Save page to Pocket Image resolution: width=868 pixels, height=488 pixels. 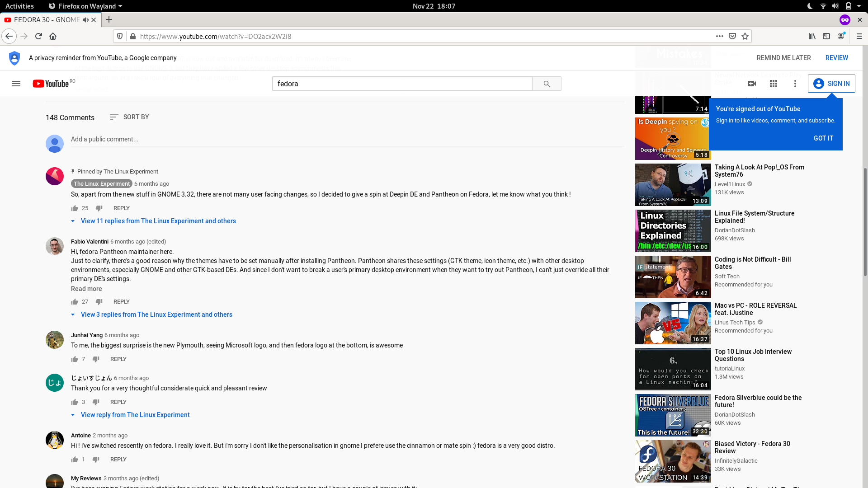tap(732, 36)
